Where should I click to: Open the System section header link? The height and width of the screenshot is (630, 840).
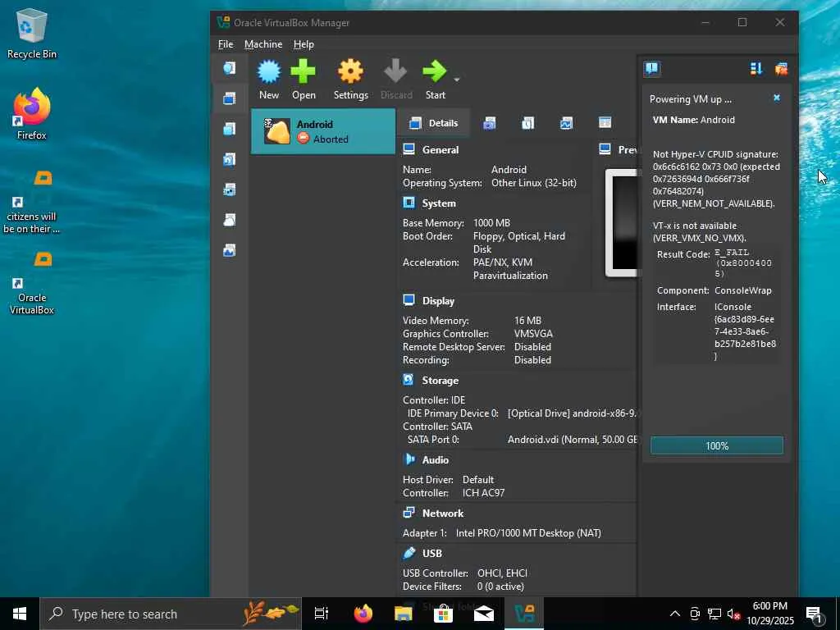(439, 203)
